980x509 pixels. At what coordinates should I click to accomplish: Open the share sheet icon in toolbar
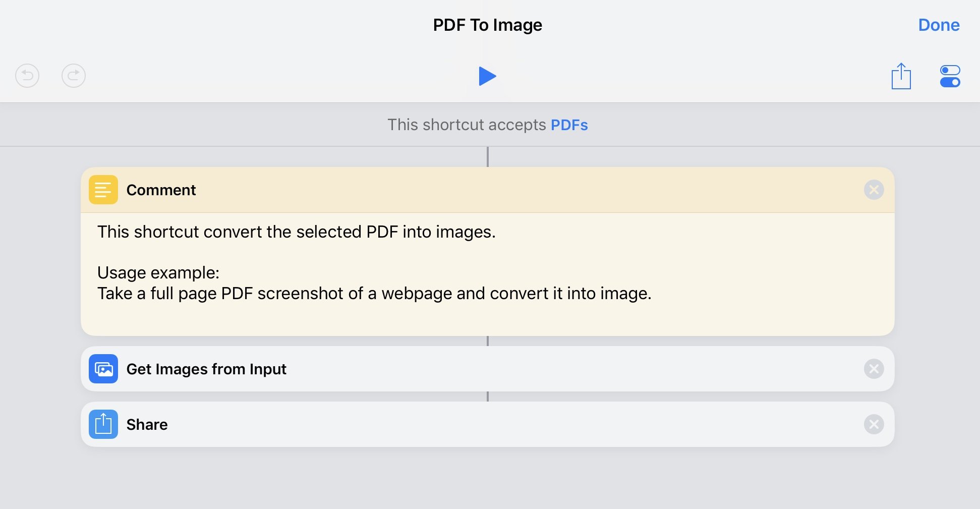(901, 76)
